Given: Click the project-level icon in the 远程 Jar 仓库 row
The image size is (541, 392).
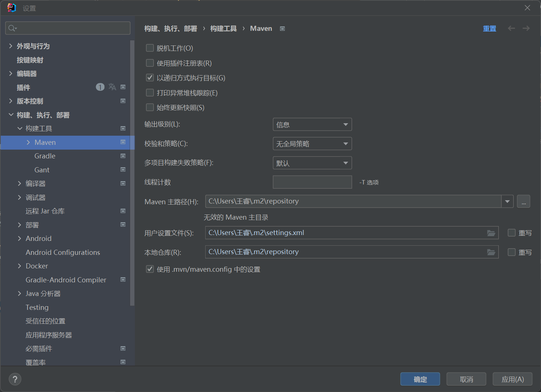Looking at the screenshot, I should pos(123,211).
